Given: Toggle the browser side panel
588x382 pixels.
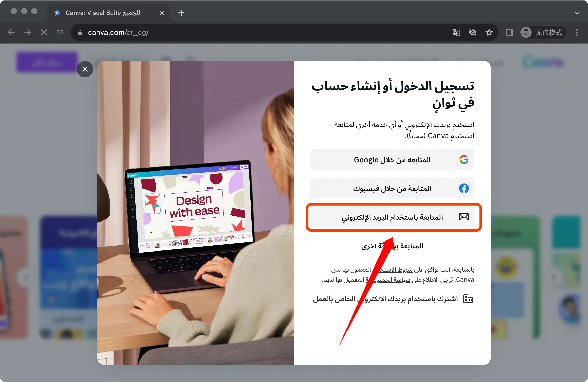Looking at the screenshot, I should click(509, 32).
